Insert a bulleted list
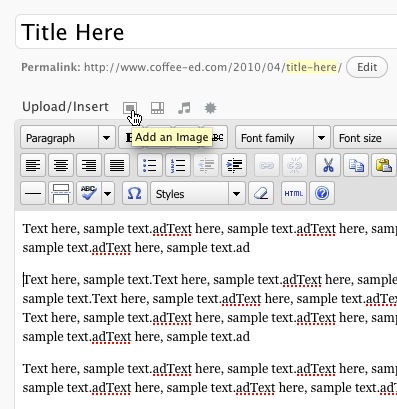Screen dimensions: 397x409 point(150,165)
